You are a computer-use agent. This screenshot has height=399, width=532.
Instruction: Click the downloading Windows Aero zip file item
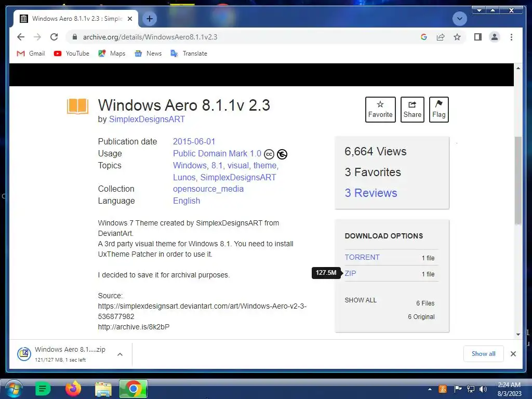pos(62,354)
